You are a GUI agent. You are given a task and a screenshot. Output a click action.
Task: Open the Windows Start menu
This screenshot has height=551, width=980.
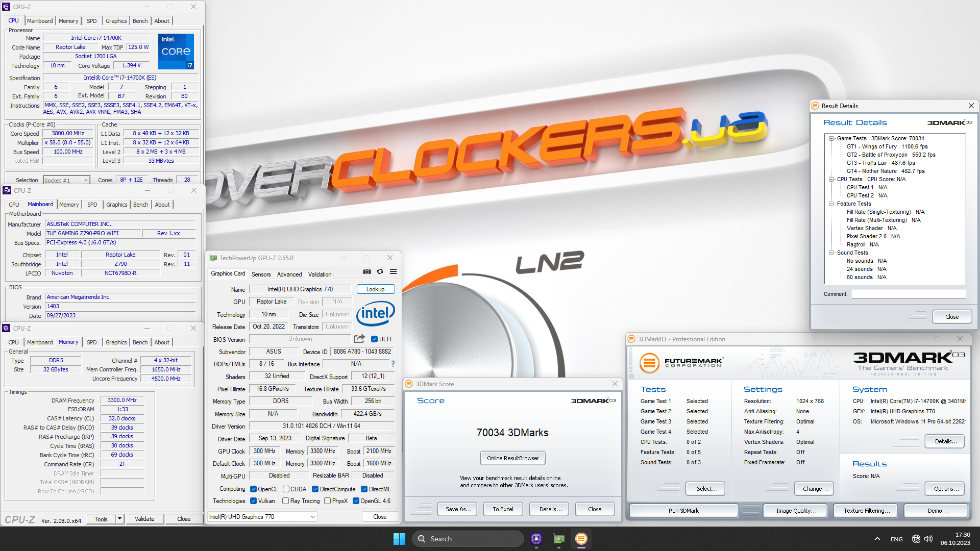[x=399, y=539]
